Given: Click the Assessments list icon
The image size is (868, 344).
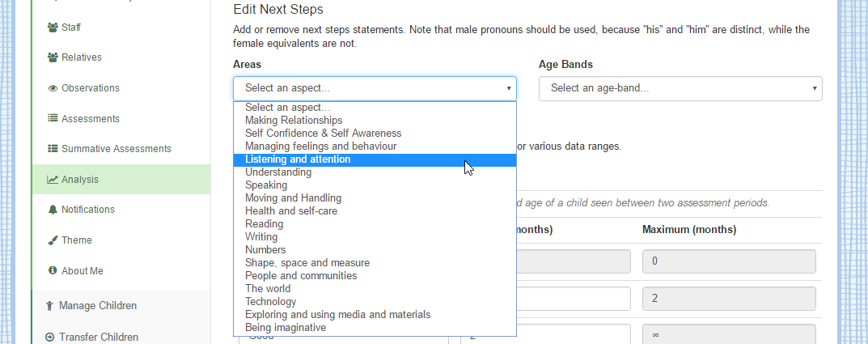Looking at the screenshot, I should (53, 118).
